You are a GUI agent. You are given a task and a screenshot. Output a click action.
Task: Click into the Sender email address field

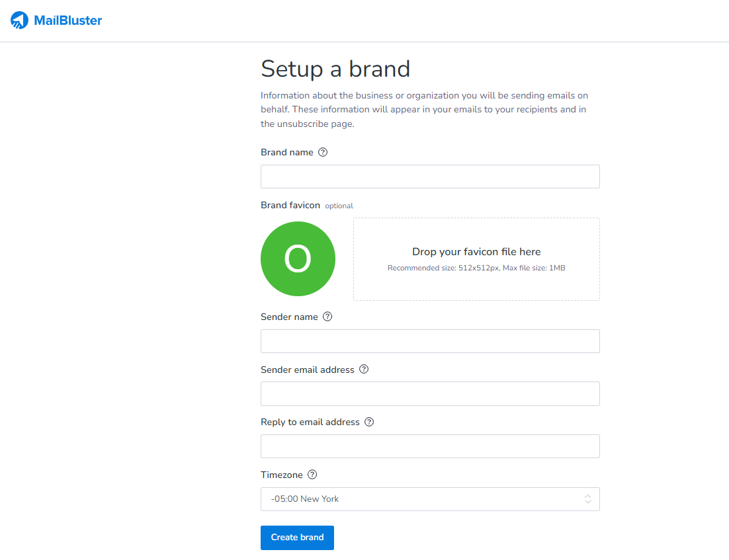tap(430, 393)
